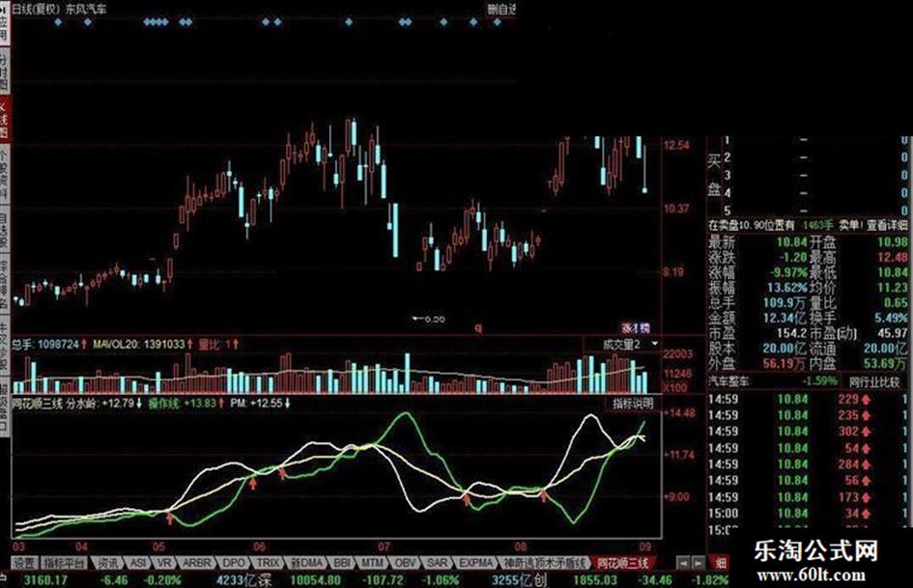Click the 涨停 limit-up marker badge
This screenshot has height=588, width=913.
[x=636, y=327]
